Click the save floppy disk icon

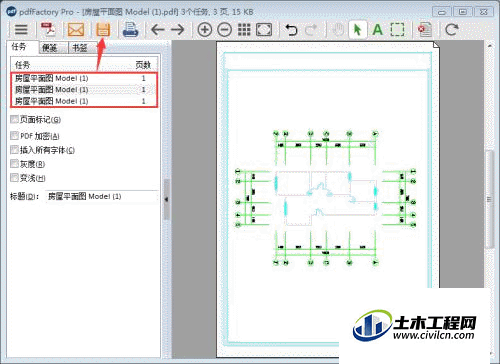tap(103, 30)
